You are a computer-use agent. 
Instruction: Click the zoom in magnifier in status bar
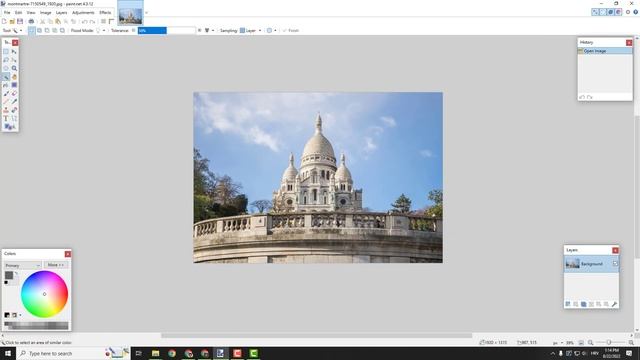[631, 343]
